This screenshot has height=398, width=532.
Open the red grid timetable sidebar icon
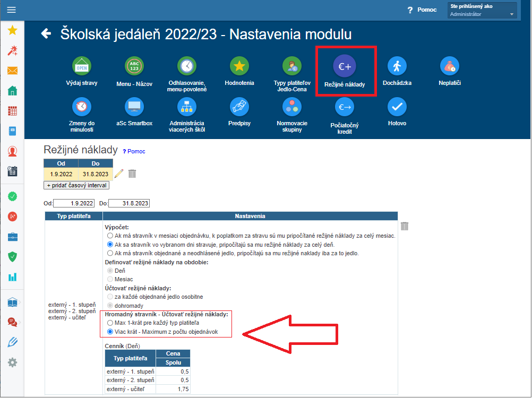click(x=13, y=111)
